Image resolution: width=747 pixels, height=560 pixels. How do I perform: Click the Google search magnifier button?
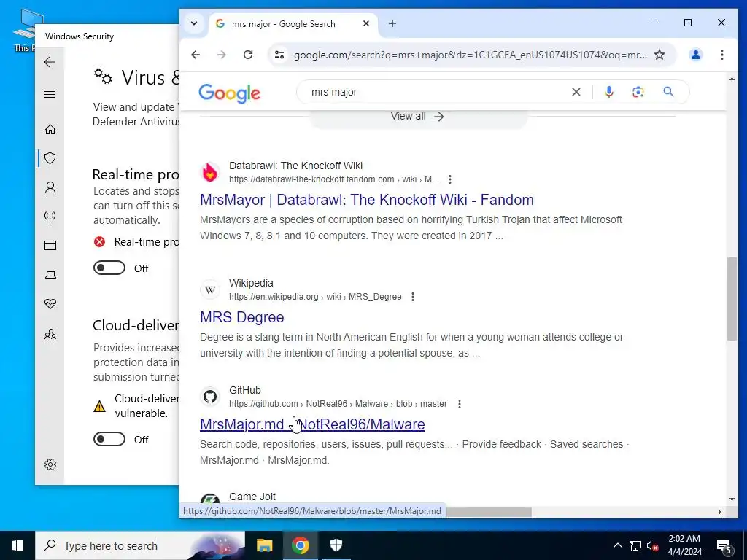[x=668, y=92]
